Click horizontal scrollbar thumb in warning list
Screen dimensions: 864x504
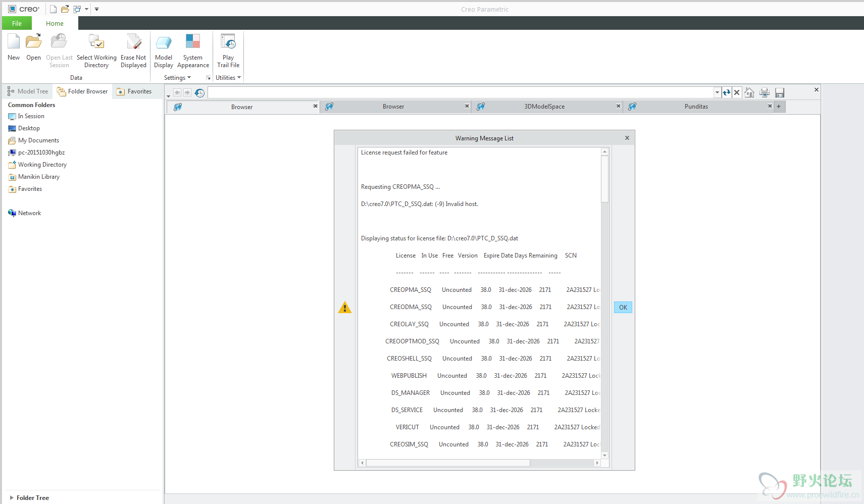pyautogui.click(x=448, y=463)
